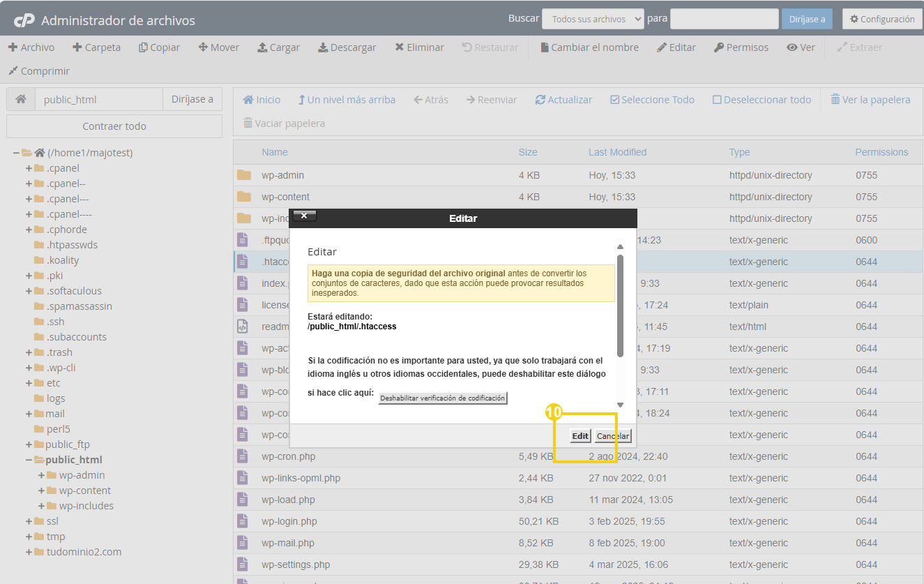Click the Descargar download toolbar icon
This screenshot has height=584, width=924.
tap(323, 47)
